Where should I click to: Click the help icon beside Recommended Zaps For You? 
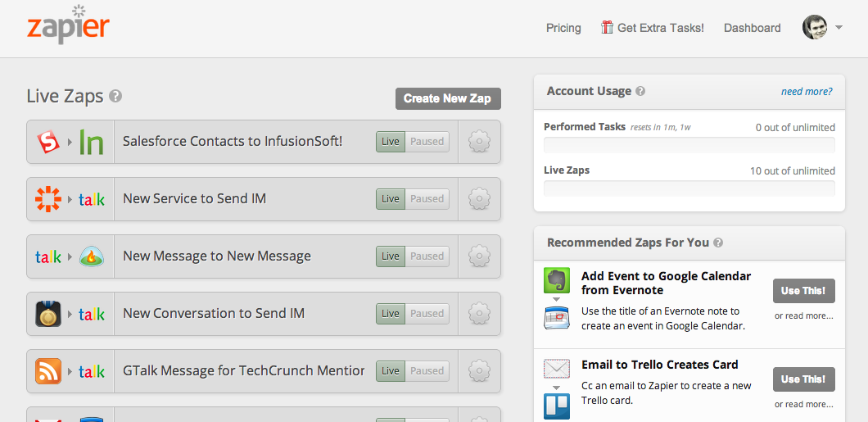pos(718,243)
